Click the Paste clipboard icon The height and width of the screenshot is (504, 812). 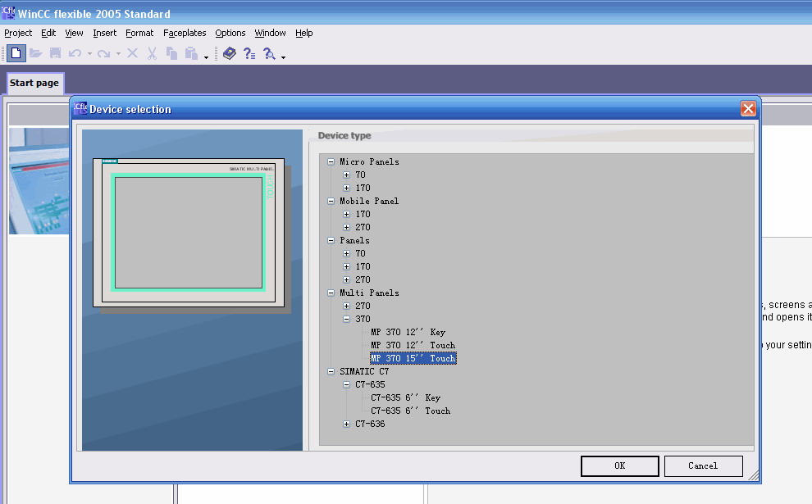click(x=192, y=53)
